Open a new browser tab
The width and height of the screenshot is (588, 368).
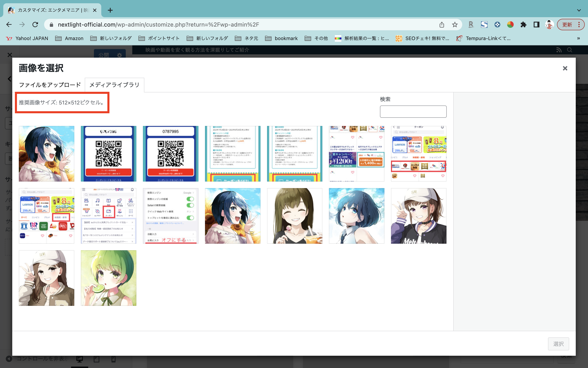tap(110, 10)
